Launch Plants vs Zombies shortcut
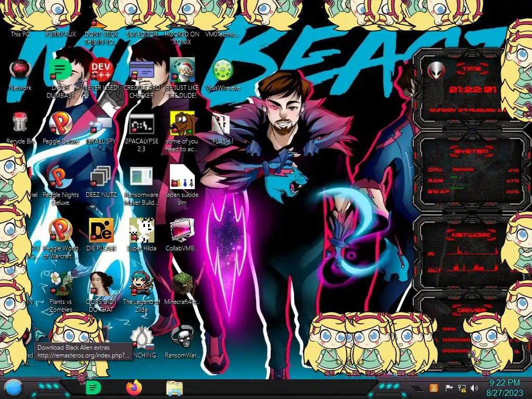The image size is (532, 399). (x=60, y=283)
